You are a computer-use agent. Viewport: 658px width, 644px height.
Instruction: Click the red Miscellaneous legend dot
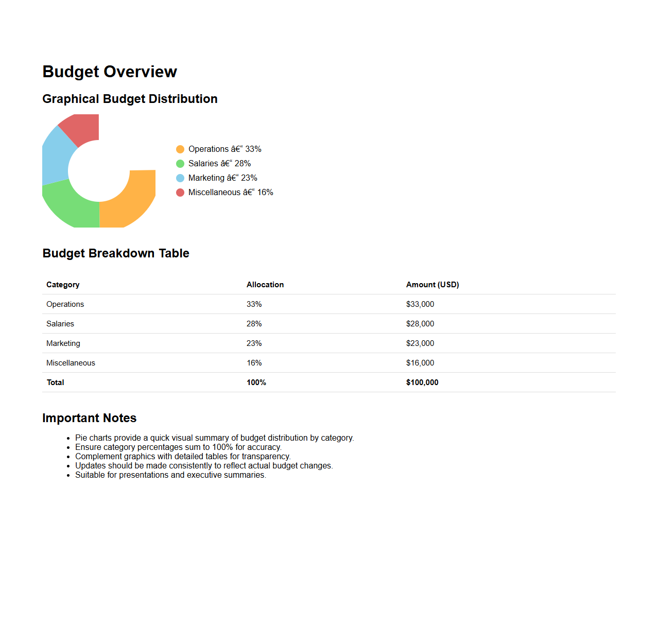coord(180,193)
